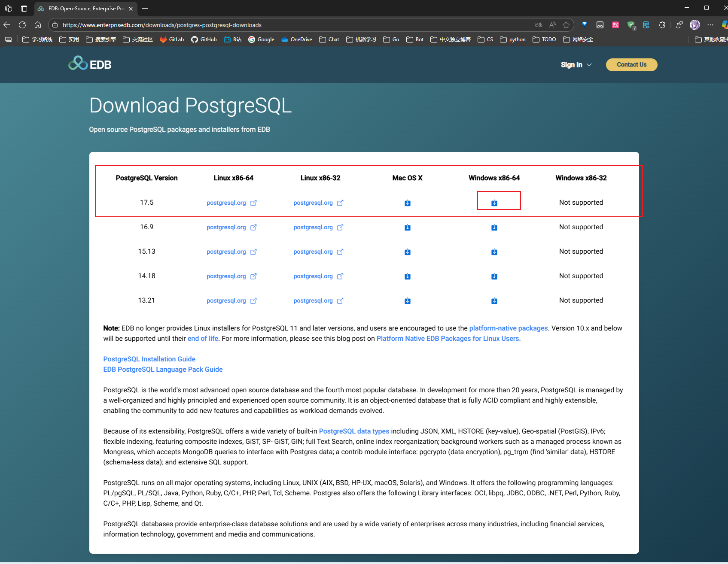Open the translate icon in address bar
Image resolution: width=728 pixels, height=564 pixels.
(539, 25)
